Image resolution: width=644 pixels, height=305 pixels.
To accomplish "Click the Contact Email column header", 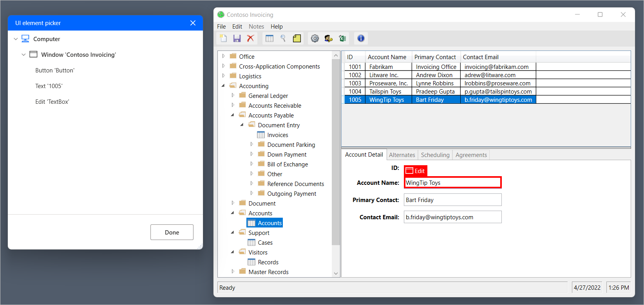I will click(x=498, y=57).
